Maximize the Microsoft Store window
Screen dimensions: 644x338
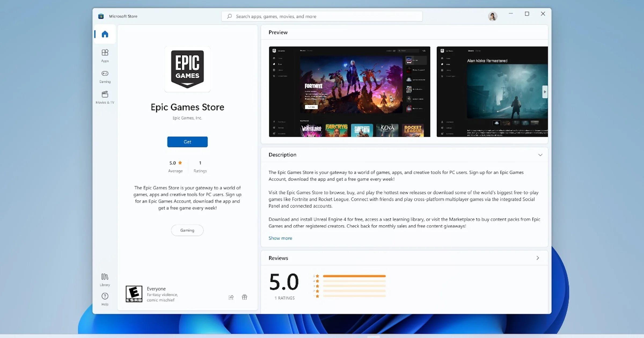pos(527,14)
